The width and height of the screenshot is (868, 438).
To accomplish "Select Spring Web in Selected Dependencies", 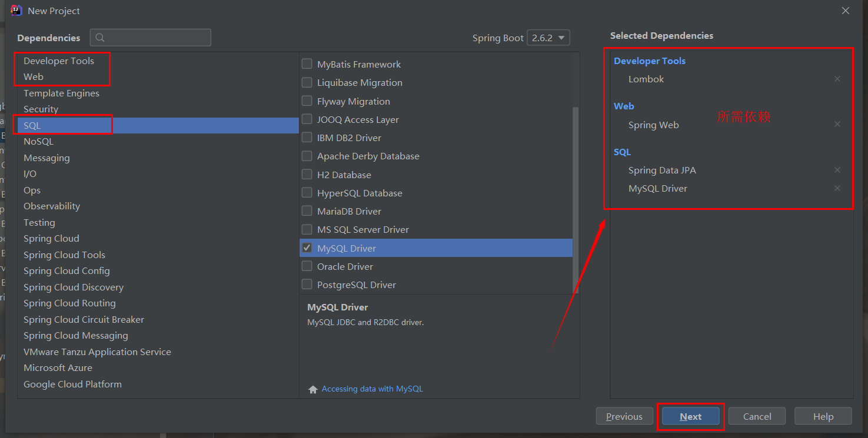I will pos(654,125).
